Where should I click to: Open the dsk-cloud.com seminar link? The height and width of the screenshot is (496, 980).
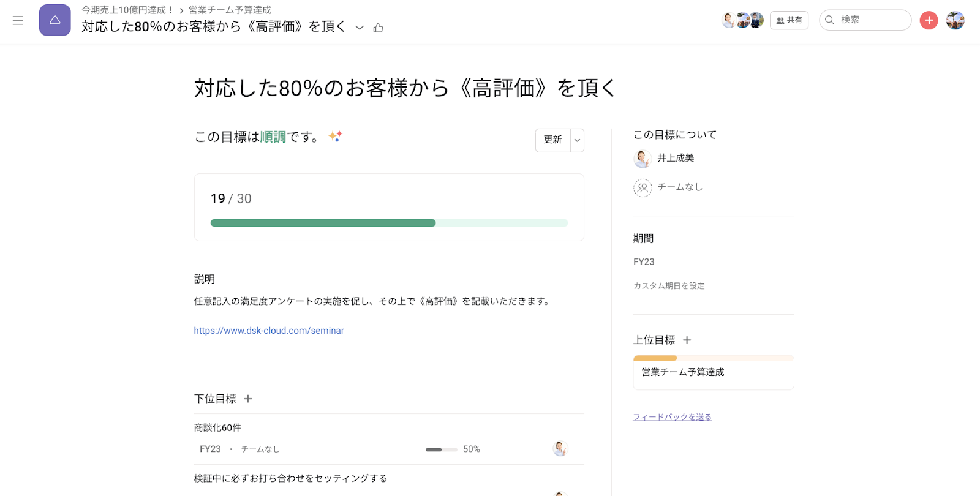point(269,331)
